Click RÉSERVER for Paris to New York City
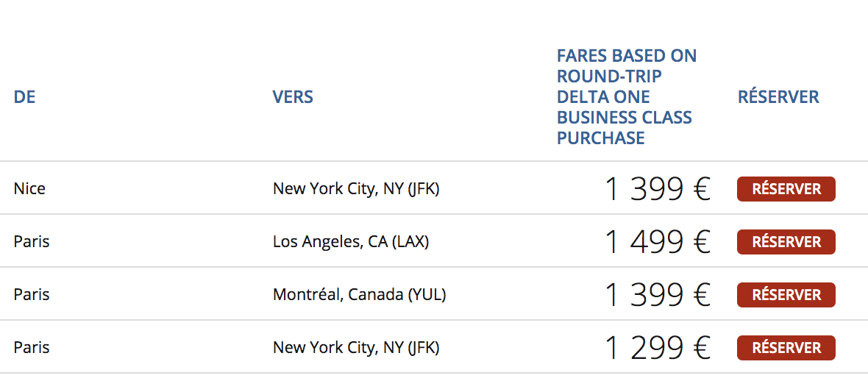 point(786,348)
